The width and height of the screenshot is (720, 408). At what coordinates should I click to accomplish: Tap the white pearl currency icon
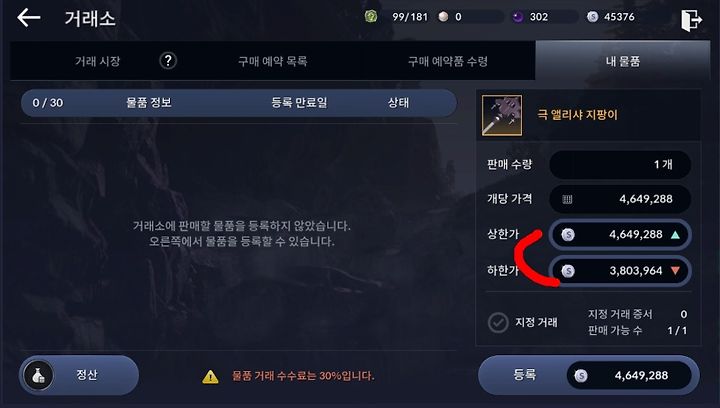[x=443, y=17]
